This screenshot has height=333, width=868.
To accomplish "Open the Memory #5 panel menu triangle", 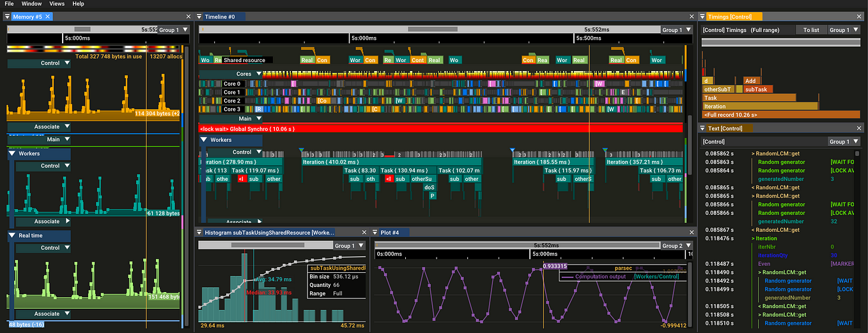I will [8, 17].
